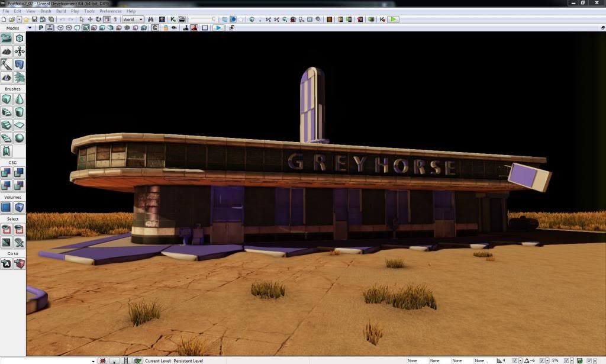This screenshot has height=364, width=606.
Task: Toggle the scale snap checkbox near 5%
Action: click(567, 360)
